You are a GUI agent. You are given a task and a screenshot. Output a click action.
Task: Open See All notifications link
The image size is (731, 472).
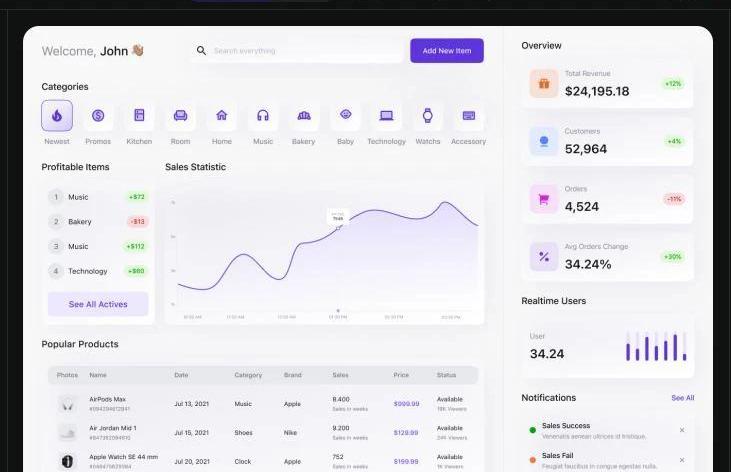tap(682, 398)
